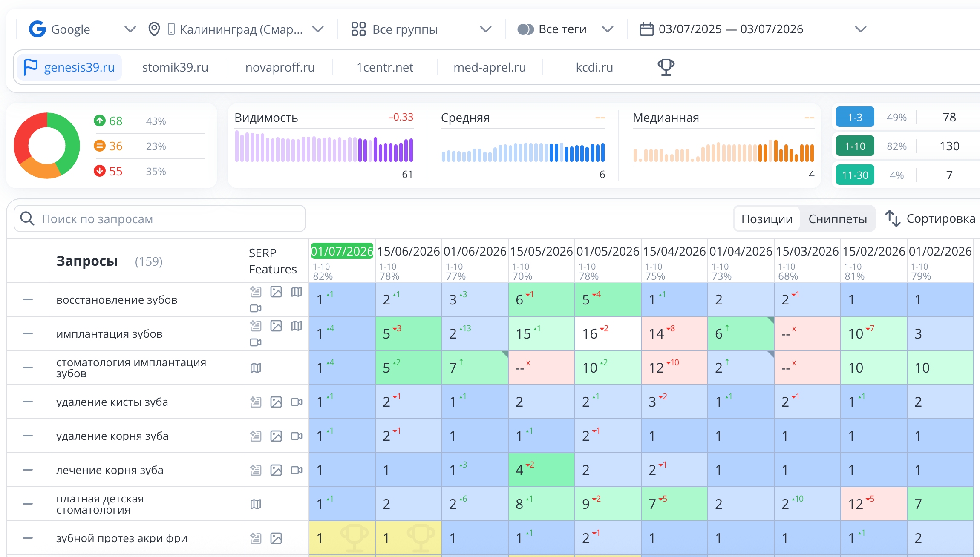Click the blue 1-3 position range badge
Viewport: 980px width, 557px height.
(855, 117)
